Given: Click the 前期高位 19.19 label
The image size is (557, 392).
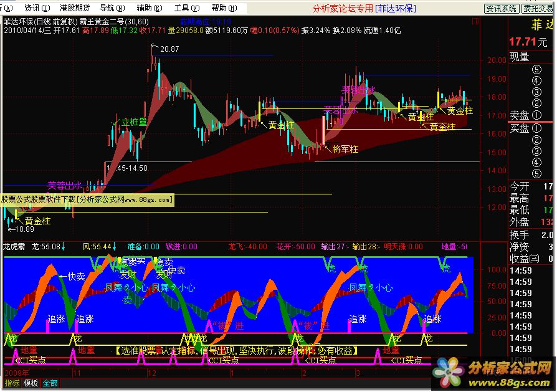Looking at the screenshot, I should point(206,22).
